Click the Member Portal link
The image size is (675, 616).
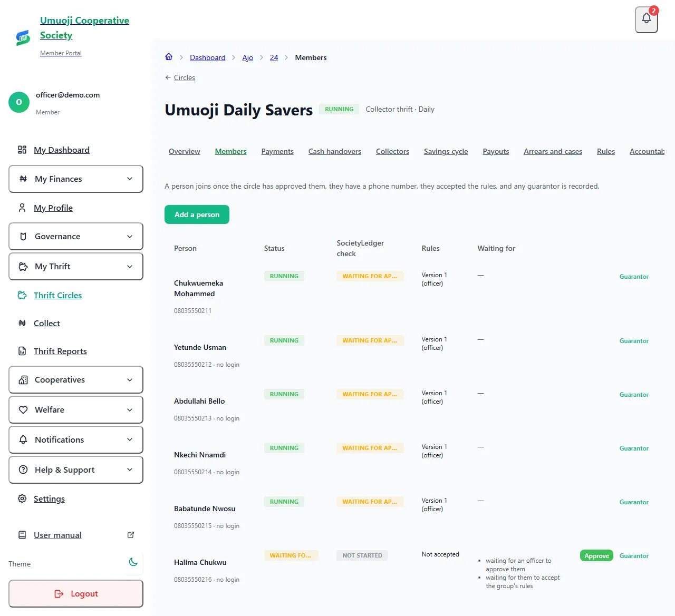point(61,53)
